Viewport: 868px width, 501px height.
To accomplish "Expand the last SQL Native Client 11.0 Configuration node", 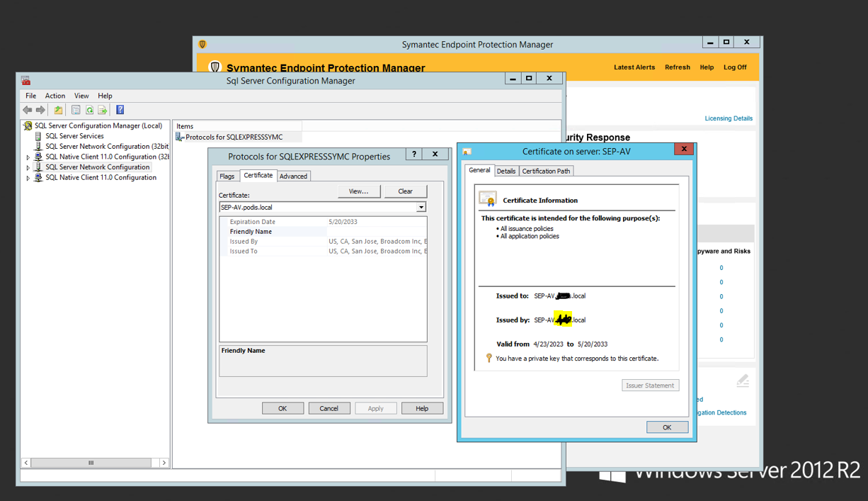I will click(x=28, y=179).
